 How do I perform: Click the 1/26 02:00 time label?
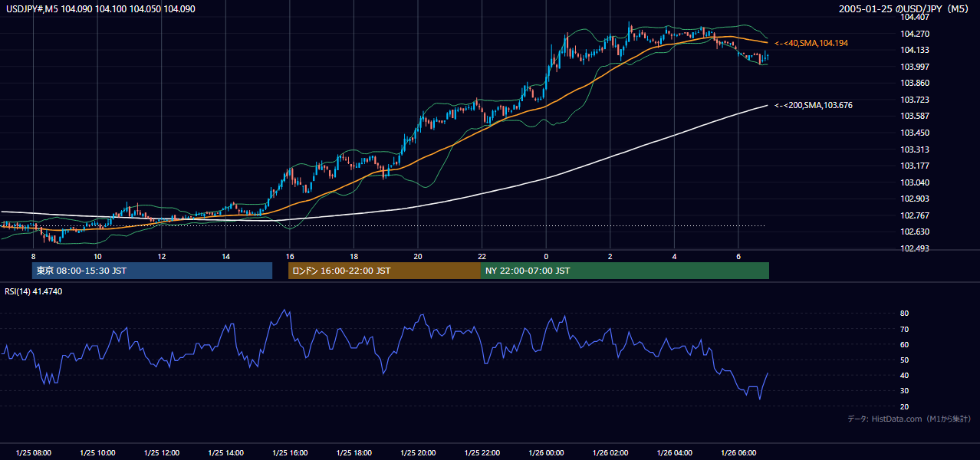click(610, 452)
